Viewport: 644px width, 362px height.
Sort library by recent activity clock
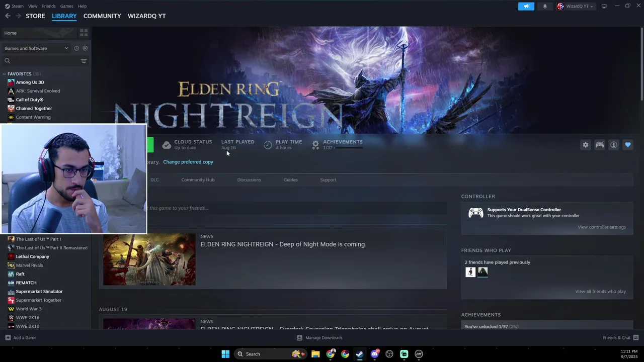pos(76,48)
